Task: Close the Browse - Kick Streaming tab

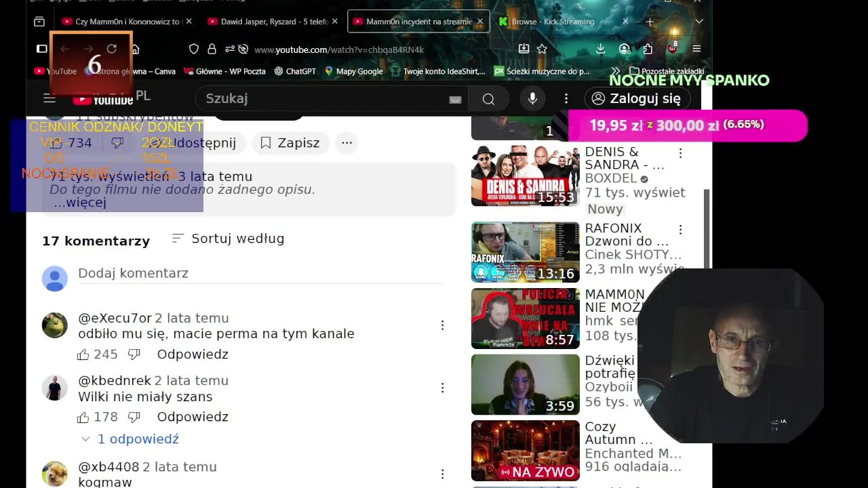Action: pos(625,22)
